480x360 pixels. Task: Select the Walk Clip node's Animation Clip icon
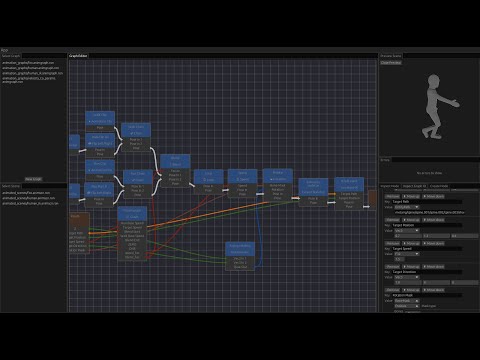point(90,122)
